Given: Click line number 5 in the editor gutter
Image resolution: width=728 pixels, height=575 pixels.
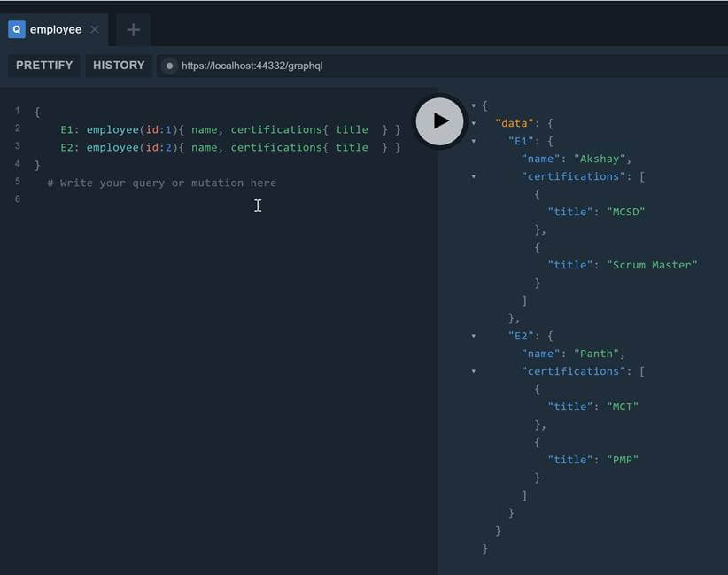Looking at the screenshot, I should [x=17, y=182].
